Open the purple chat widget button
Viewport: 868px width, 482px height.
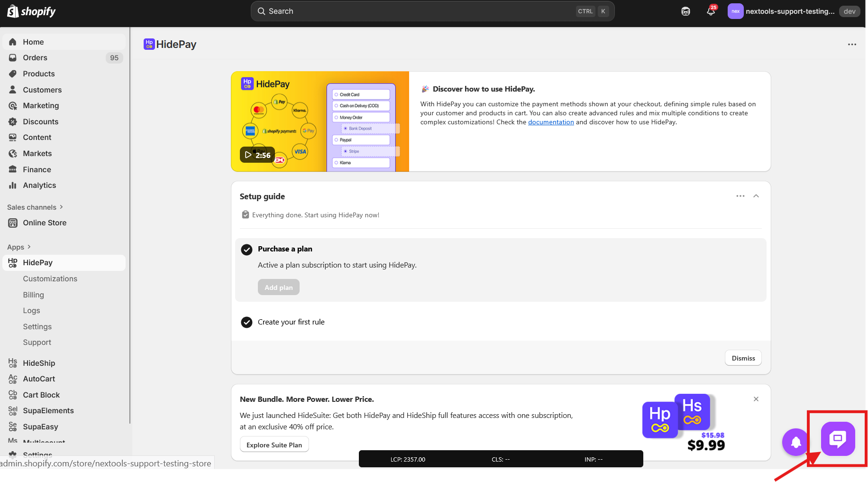point(838,438)
